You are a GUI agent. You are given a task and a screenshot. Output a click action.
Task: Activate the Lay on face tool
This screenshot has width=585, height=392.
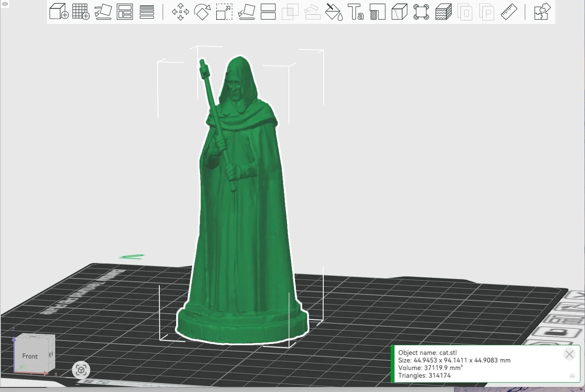coord(246,12)
